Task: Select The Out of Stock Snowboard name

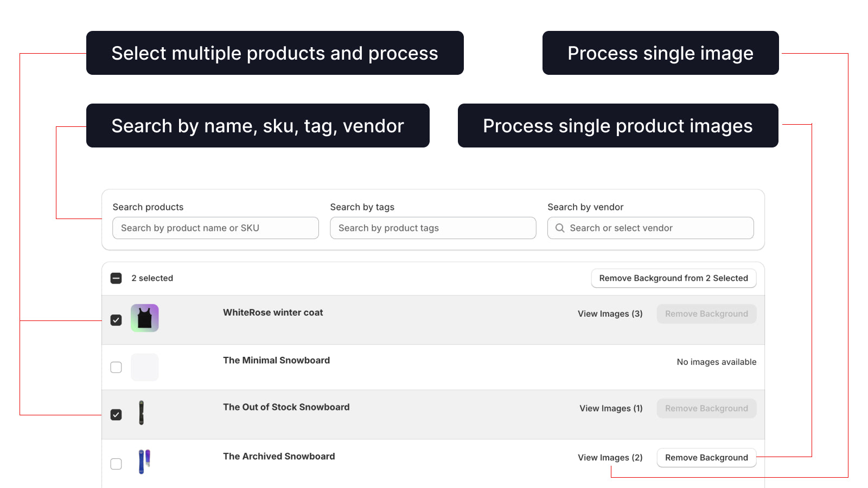Action: click(x=286, y=407)
